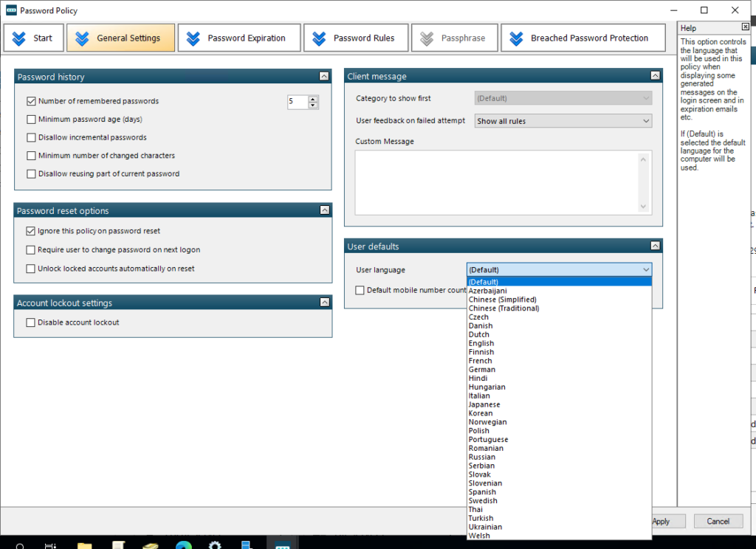Screen dimensions: 756x549
Task: Toggle Number of remembered passwords checkbox
Action: click(31, 101)
